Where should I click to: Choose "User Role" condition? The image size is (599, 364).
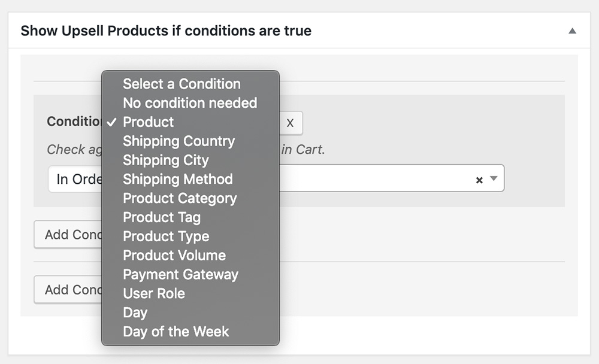(x=154, y=293)
